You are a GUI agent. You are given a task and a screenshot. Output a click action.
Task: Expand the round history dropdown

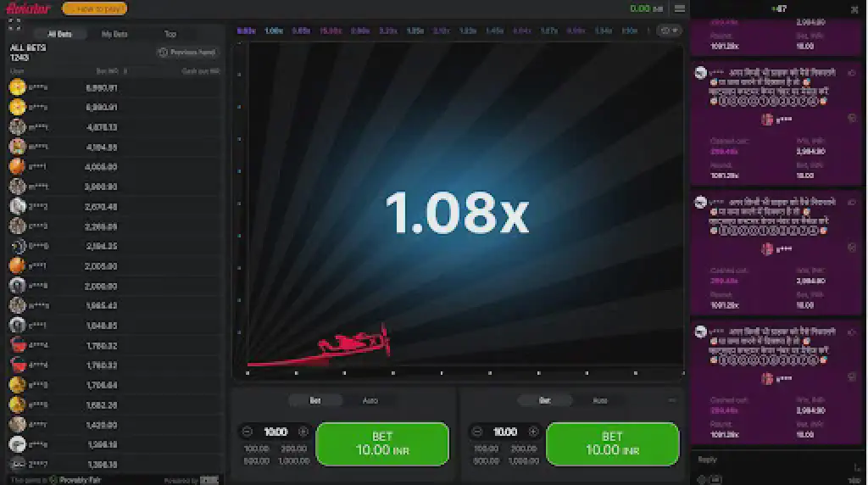[670, 31]
